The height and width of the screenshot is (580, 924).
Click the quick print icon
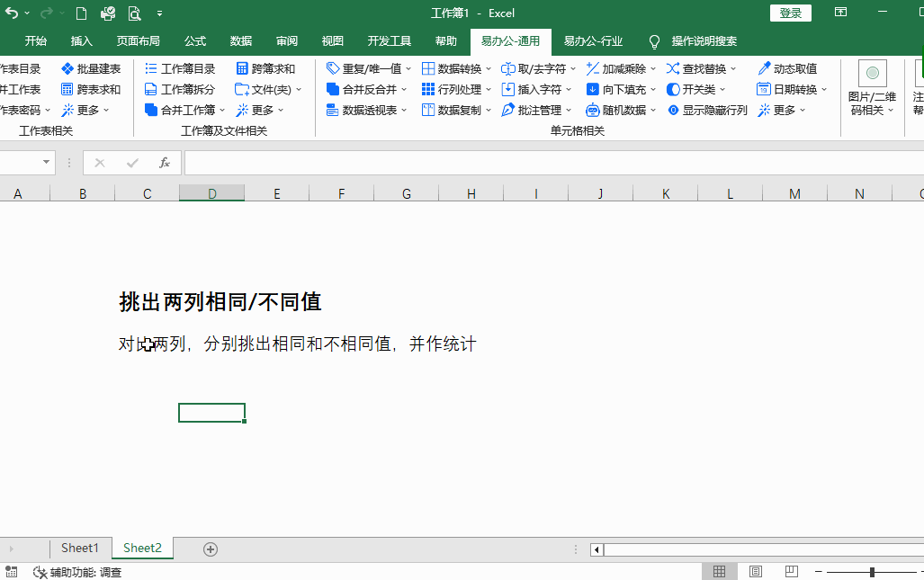click(x=108, y=13)
